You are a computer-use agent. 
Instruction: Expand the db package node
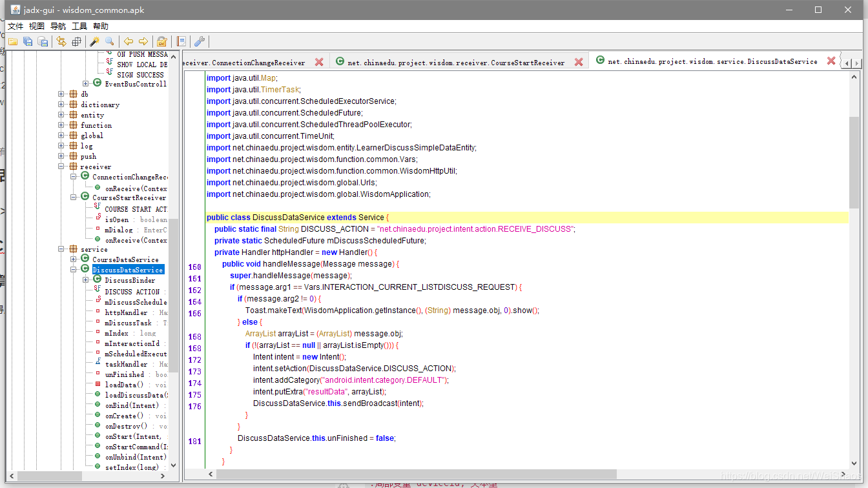[x=61, y=94]
